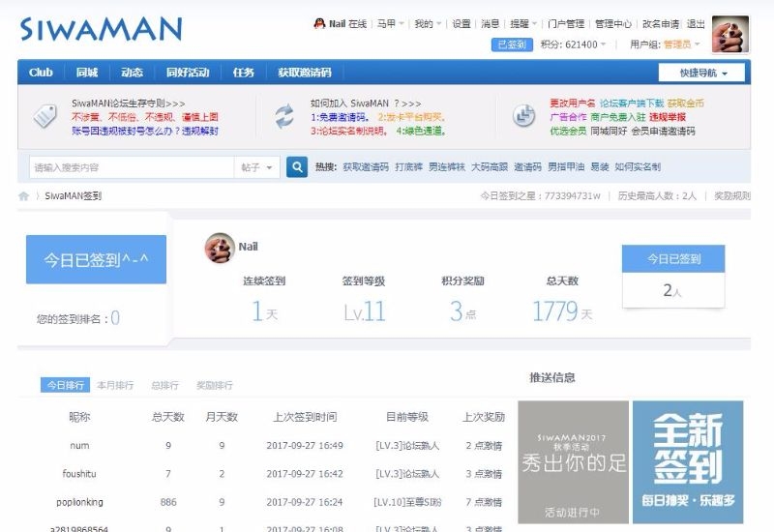Click the hot search term 男指甲油

click(x=566, y=166)
